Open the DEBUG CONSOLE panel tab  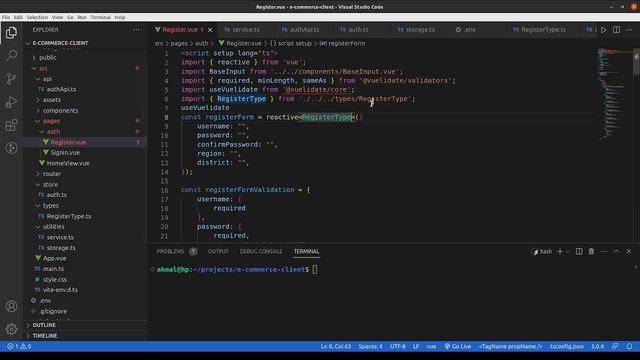coord(261,251)
